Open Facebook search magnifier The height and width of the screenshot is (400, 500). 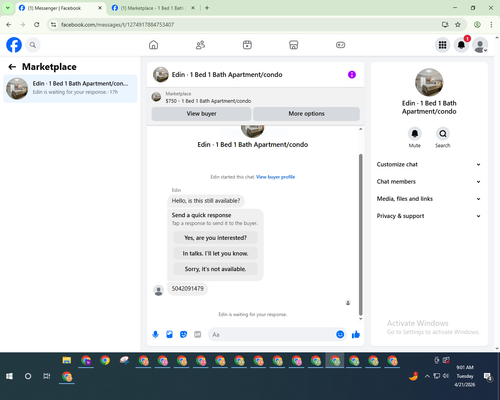click(33, 45)
